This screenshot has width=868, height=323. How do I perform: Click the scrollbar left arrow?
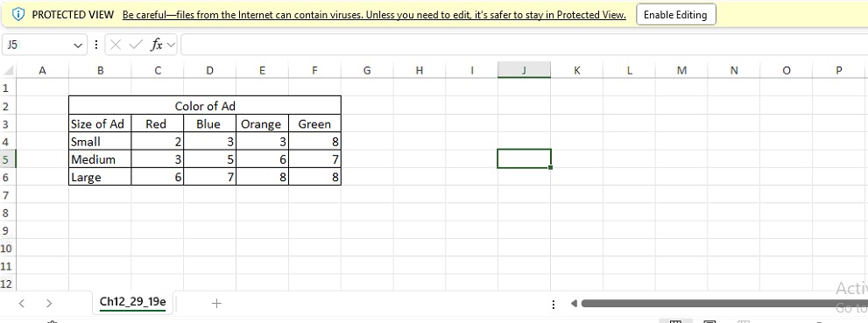[x=574, y=303]
